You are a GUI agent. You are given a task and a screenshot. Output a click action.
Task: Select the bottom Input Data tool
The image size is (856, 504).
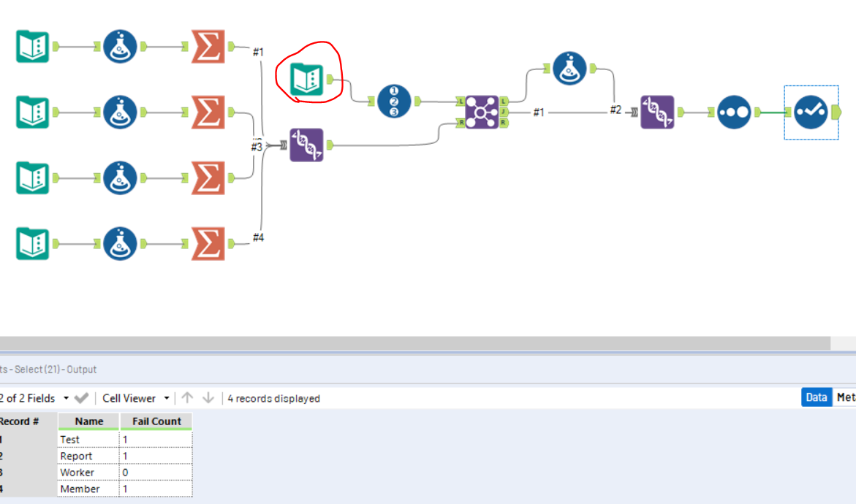(x=32, y=243)
